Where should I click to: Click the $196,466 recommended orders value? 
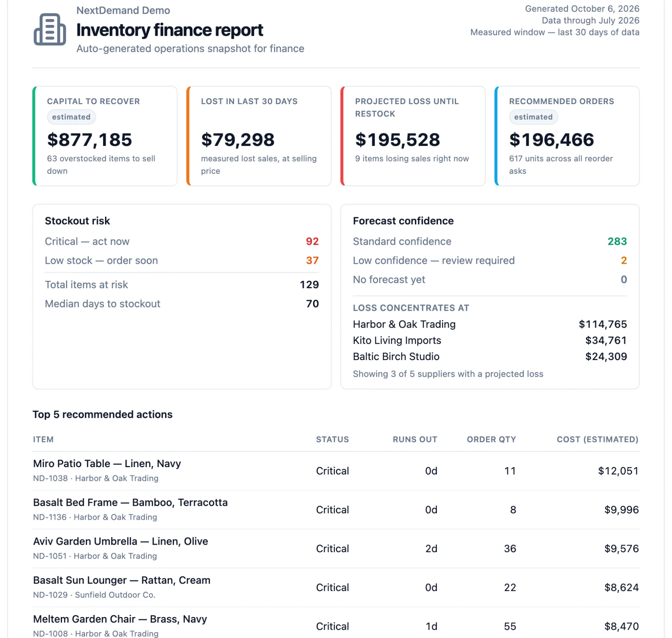[551, 140]
